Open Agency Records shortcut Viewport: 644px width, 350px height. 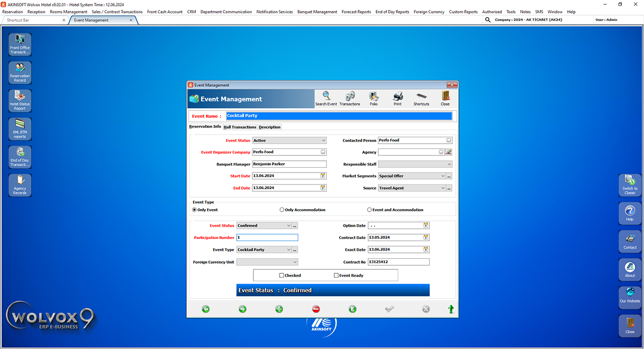[20, 185]
